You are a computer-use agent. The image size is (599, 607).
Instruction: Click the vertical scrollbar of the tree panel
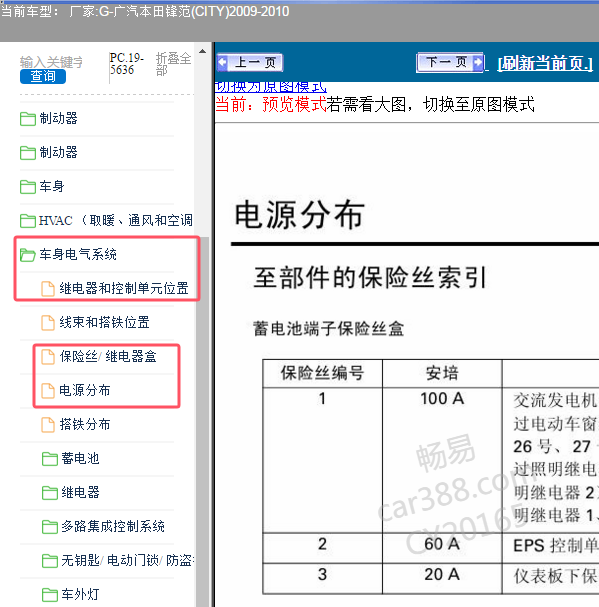pos(202,422)
